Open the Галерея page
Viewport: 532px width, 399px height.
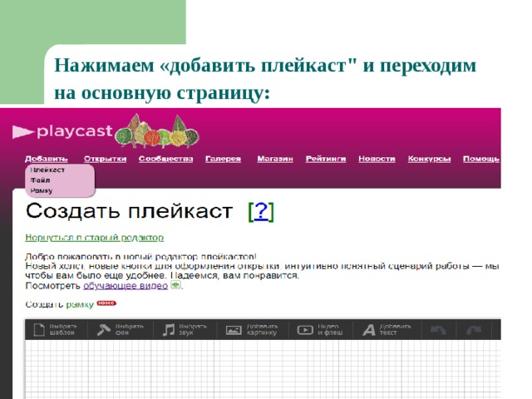(x=224, y=159)
